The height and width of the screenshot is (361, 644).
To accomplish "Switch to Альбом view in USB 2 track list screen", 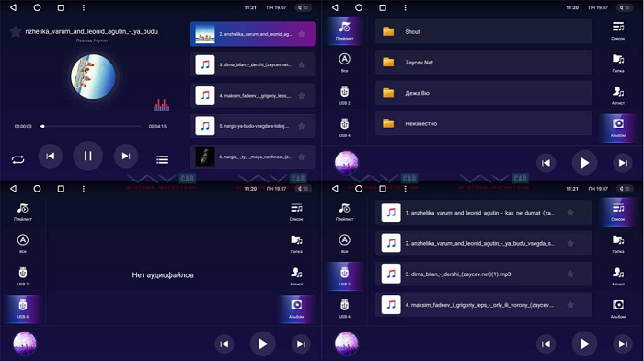I will (x=618, y=309).
